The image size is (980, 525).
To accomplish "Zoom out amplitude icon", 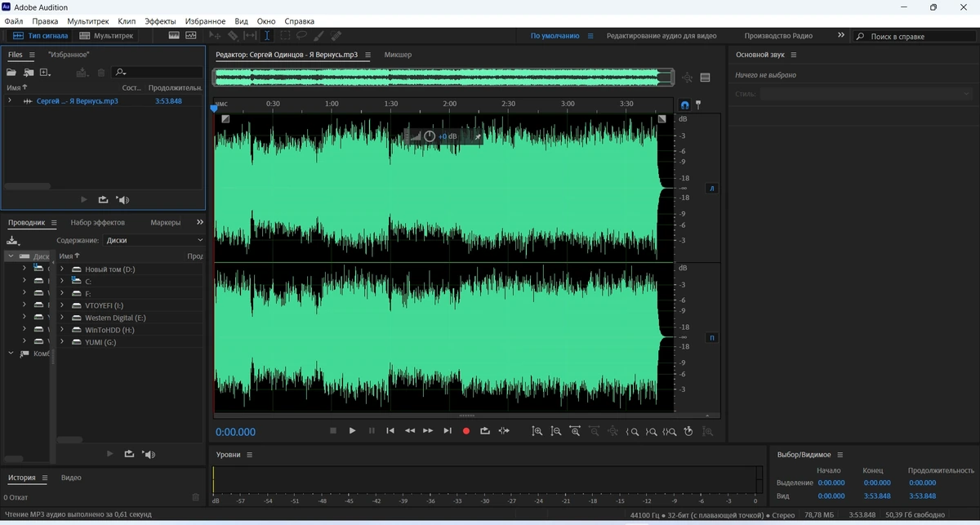I will pos(556,431).
